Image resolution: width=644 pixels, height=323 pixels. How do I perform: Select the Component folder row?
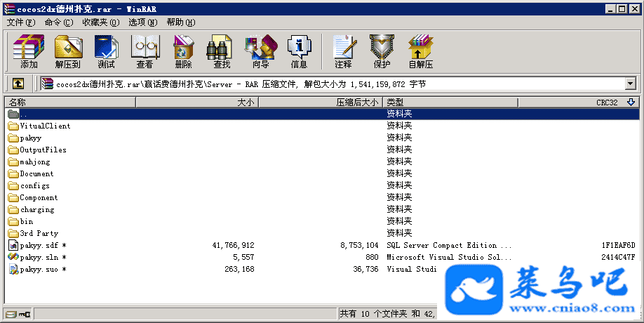[323, 198]
